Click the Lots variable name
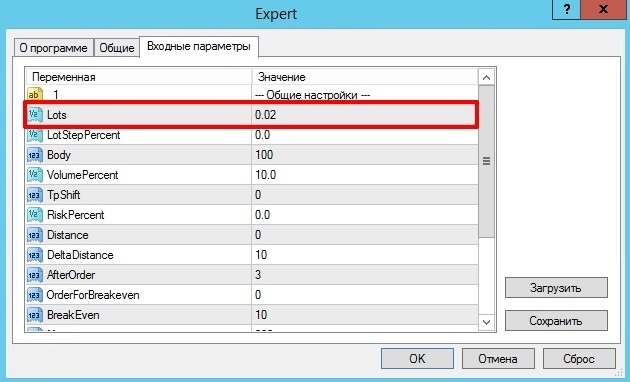630x382 pixels. pyautogui.click(x=57, y=115)
